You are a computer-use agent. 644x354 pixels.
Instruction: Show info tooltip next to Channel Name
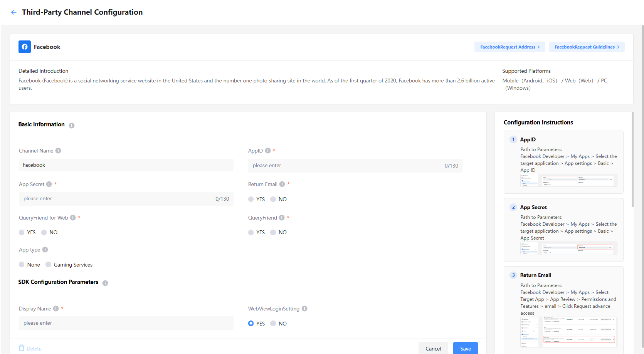pos(58,151)
